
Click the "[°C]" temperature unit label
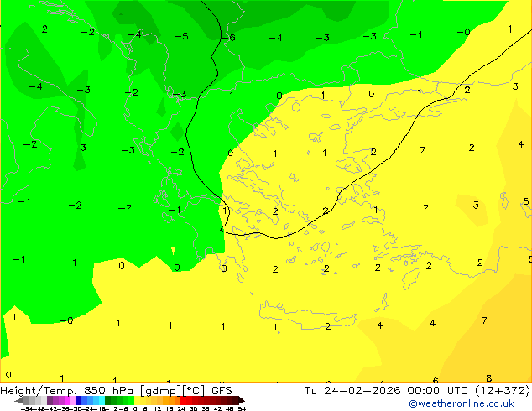tap(194, 391)
